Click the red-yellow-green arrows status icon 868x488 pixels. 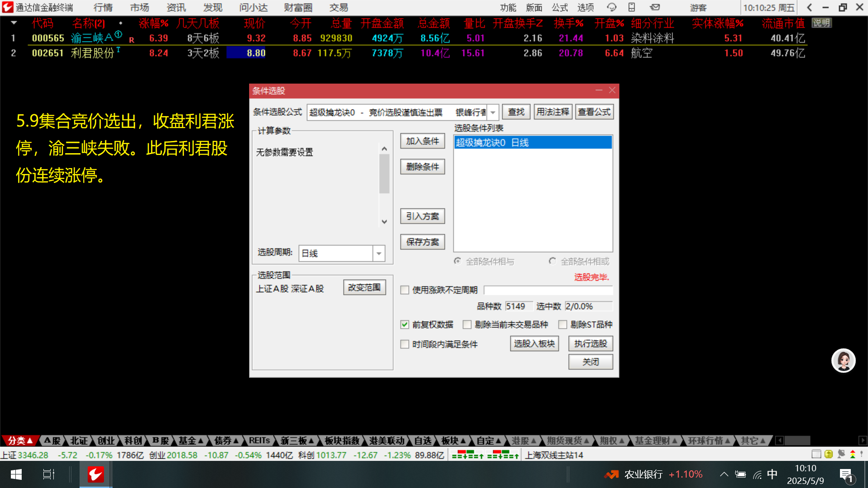pyautogui.click(x=853, y=454)
